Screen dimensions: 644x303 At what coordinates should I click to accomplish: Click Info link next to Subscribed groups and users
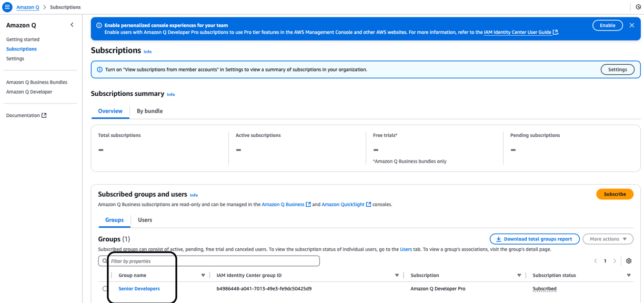[194, 195]
